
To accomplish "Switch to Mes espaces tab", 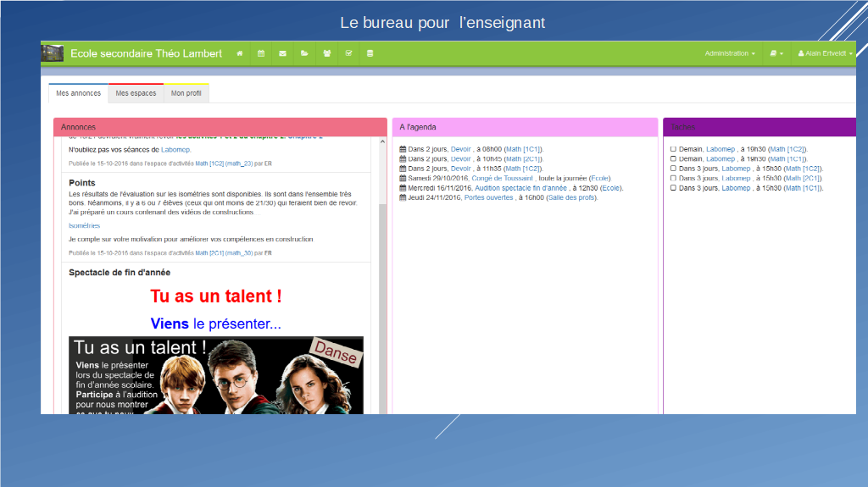I will coord(136,93).
